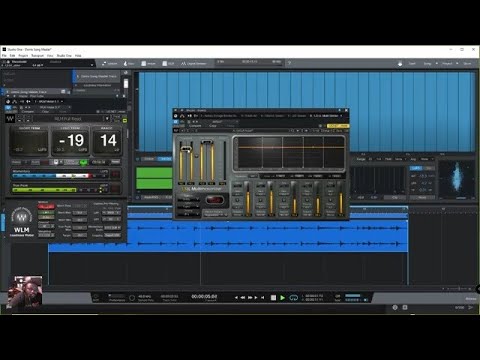Click the Pause button in WLM meter

click(56, 162)
